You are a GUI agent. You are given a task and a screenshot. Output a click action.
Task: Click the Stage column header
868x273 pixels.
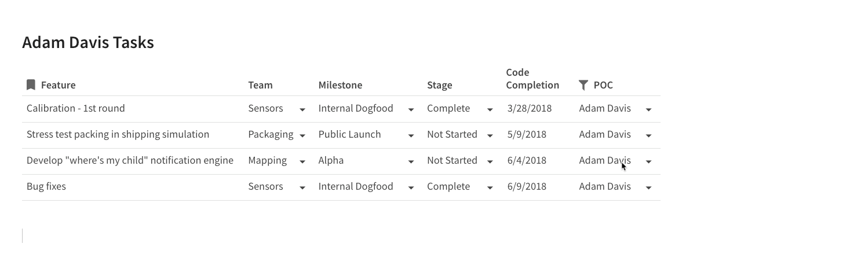point(439,85)
